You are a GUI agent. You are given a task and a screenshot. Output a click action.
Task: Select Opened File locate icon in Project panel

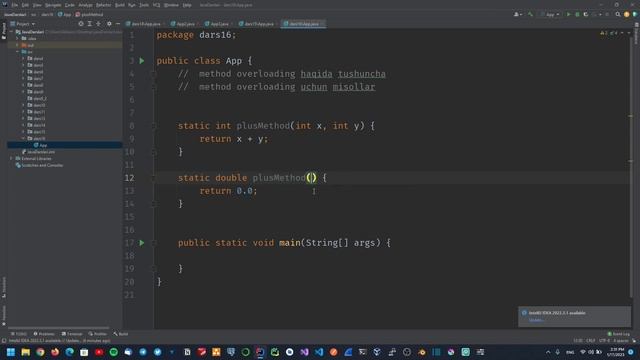point(81,24)
